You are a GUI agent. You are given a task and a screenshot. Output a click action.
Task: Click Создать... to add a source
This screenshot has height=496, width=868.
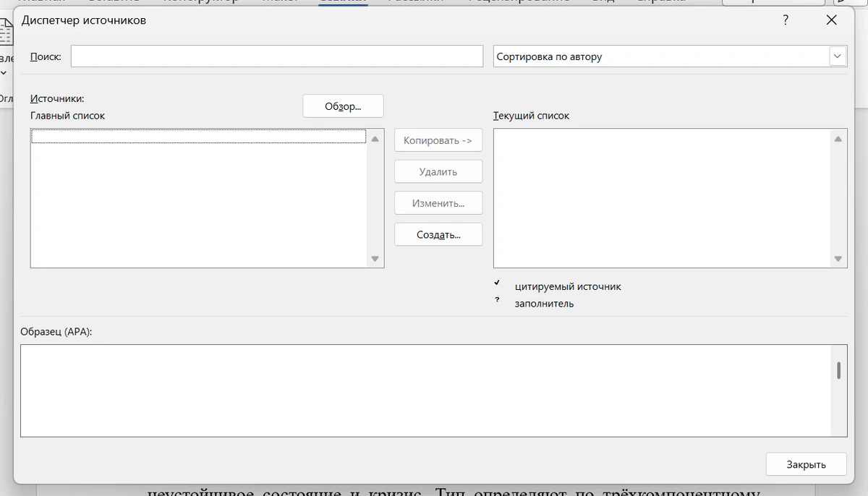(x=438, y=234)
